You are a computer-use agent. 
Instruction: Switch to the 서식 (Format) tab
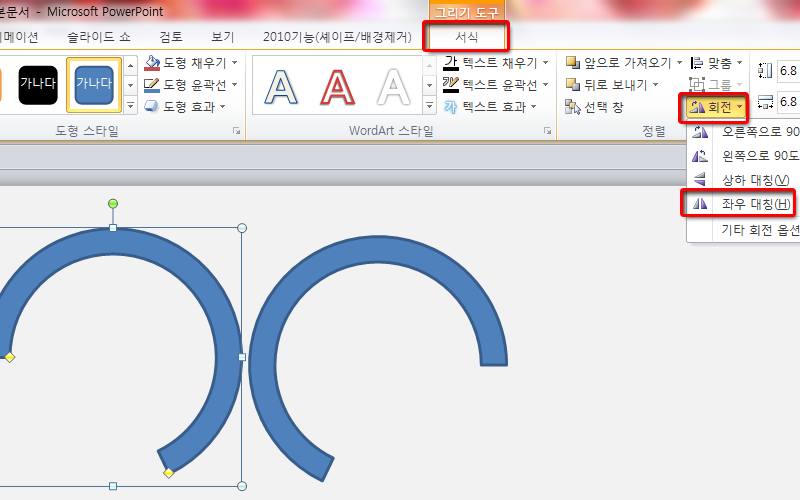(x=467, y=37)
